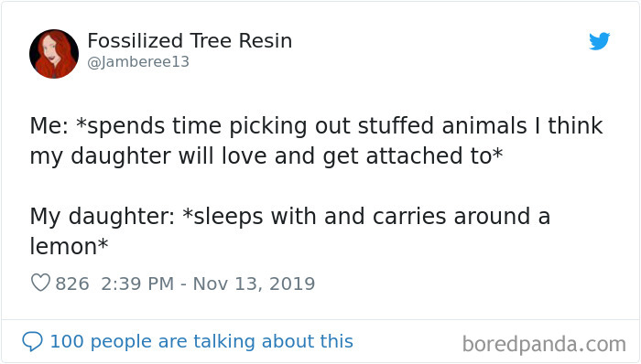Visit the @Jamberee13 handle
This screenshot has height=364, width=641.
pyautogui.click(x=138, y=61)
